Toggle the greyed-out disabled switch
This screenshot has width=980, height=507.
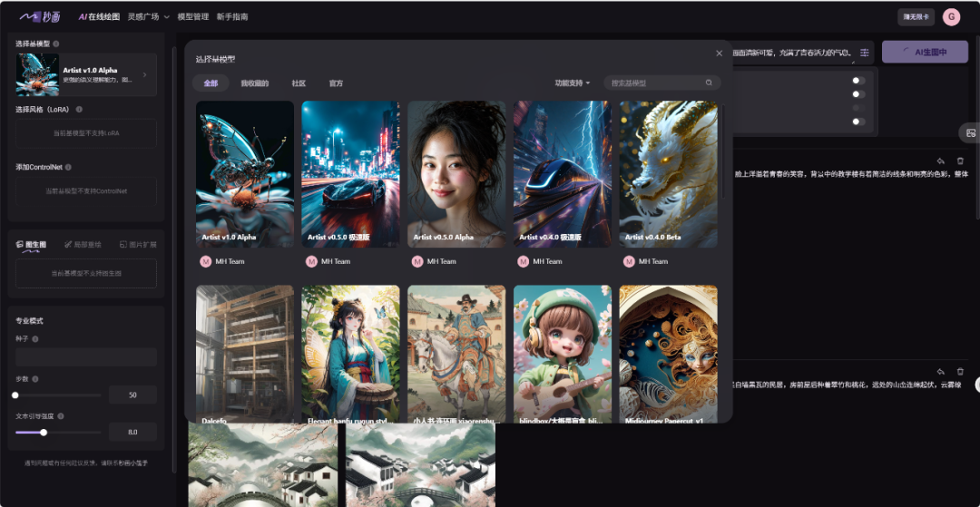(858, 108)
